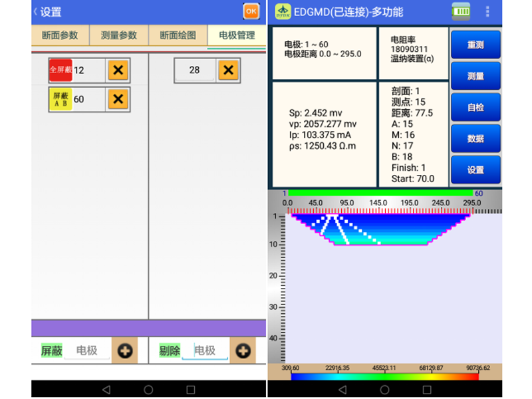Open Recents in the left screen

(191, 390)
